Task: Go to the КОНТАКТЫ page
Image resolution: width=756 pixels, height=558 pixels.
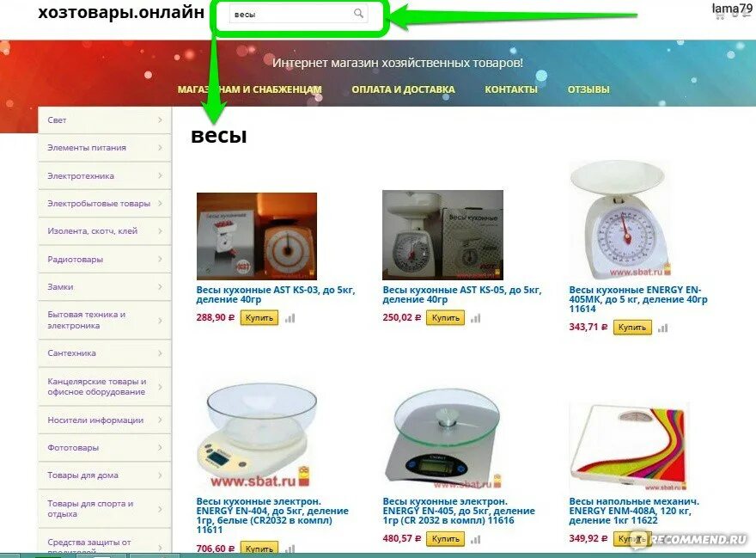Action: pyautogui.click(x=511, y=89)
